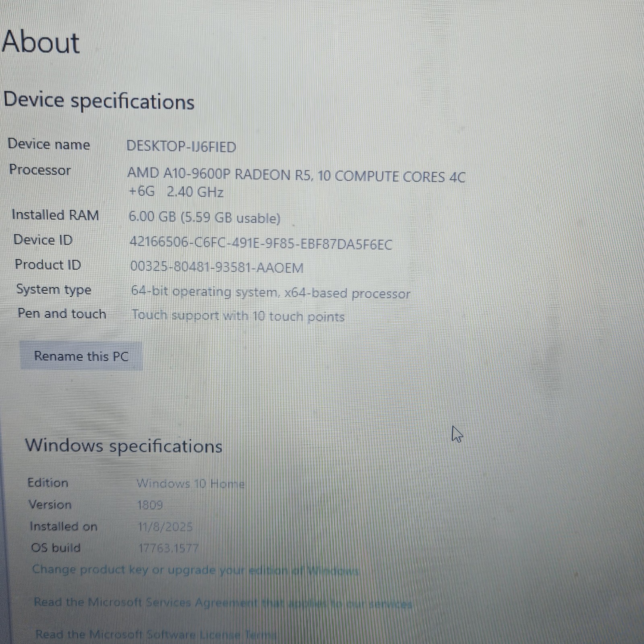Image resolution: width=644 pixels, height=644 pixels.
Task: Select Touch support with 10 touch points
Action: click(x=238, y=316)
